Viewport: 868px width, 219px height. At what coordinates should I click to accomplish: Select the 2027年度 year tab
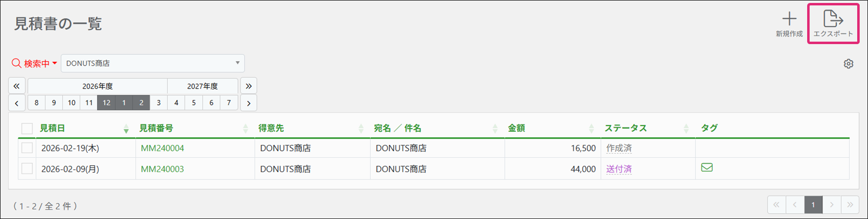[202, 86]
